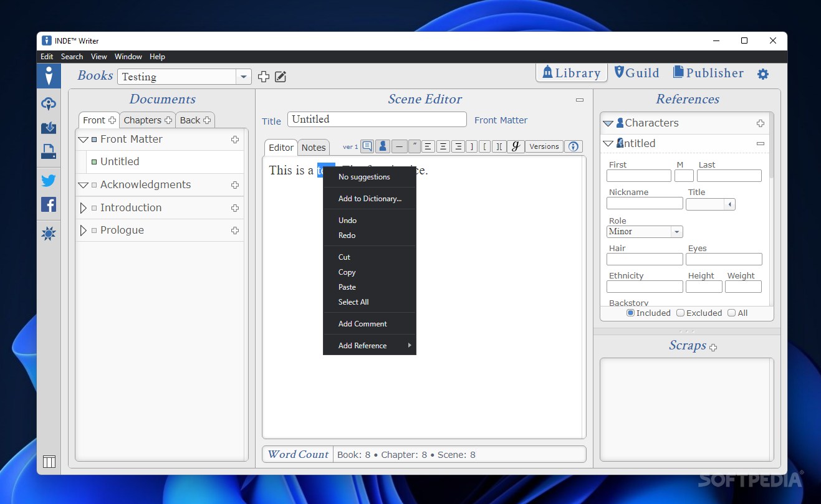Add a scene to Front Matter
The width and height of the screenshot is (821, 504).
[235, 140]
